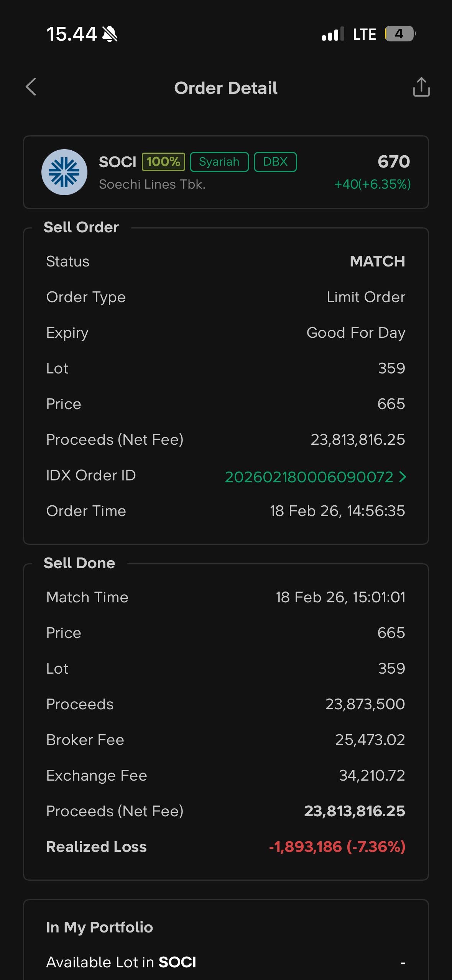Image resolution: width=452 pixels, height=980 pixels.
Task: Tap the DBX badge
Action: point(275,162)
